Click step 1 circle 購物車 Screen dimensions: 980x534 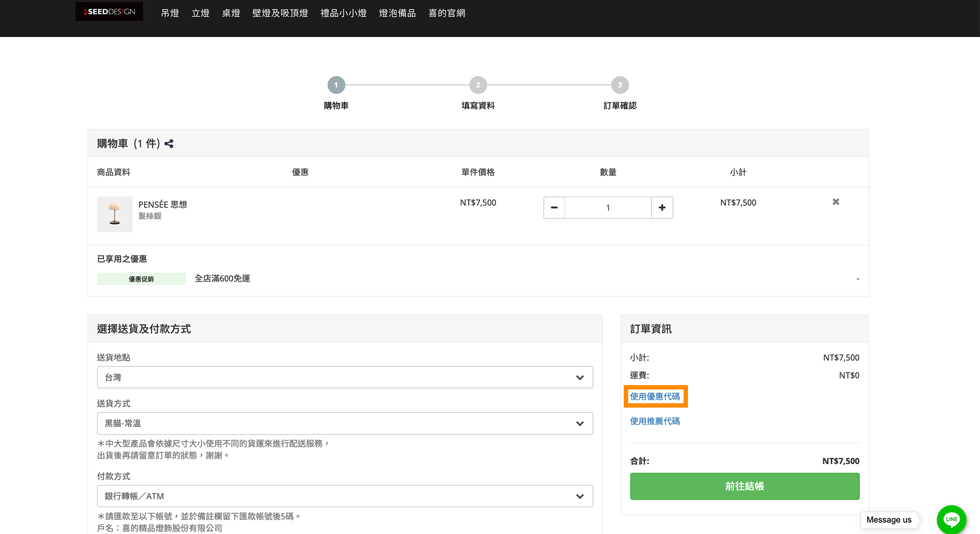(336, 85)
